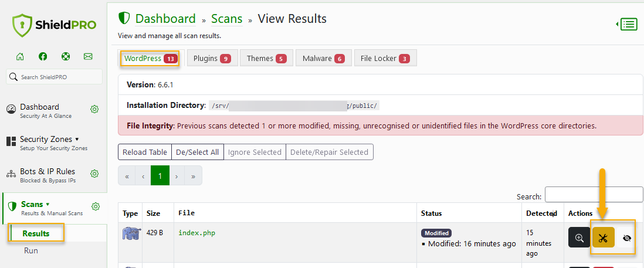The width and height of the screenshot is (644, 268).
Task: Go to last page of results
Action: (x=193, y=176)
